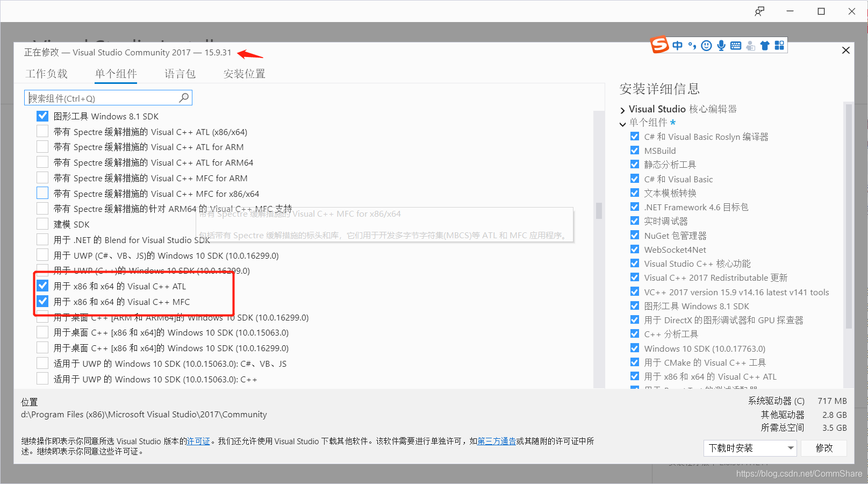This screenshot has width=868, height=484.
Task: Expand Visual Studio 核心编辑器 section
Action: (623, 110)
